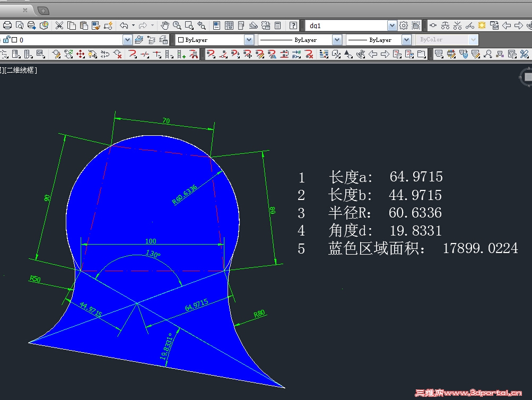This screenshot has width=532, height=400.
Task: Click the 19.8331° angle dimension text
Action: pos(166,346)
